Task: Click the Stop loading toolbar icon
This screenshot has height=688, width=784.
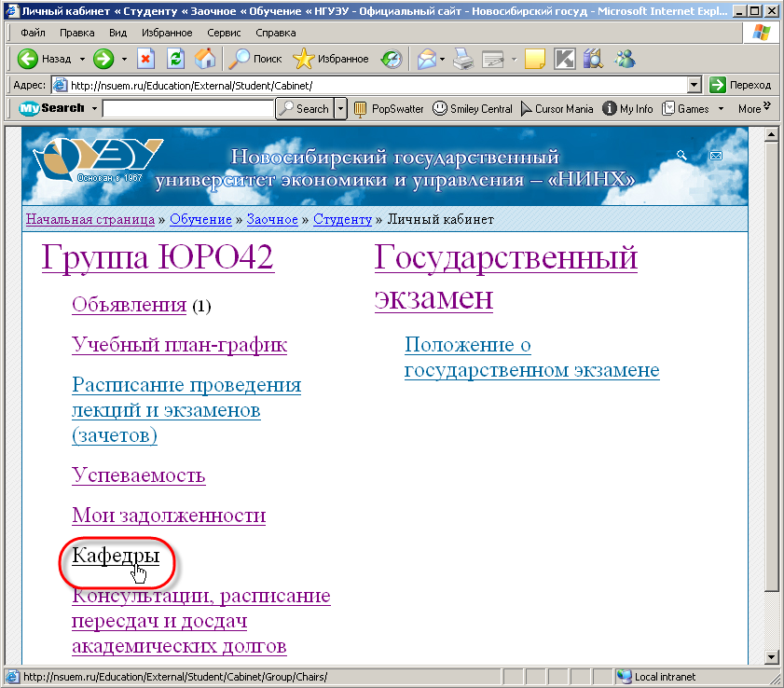Action: (145, 59)
